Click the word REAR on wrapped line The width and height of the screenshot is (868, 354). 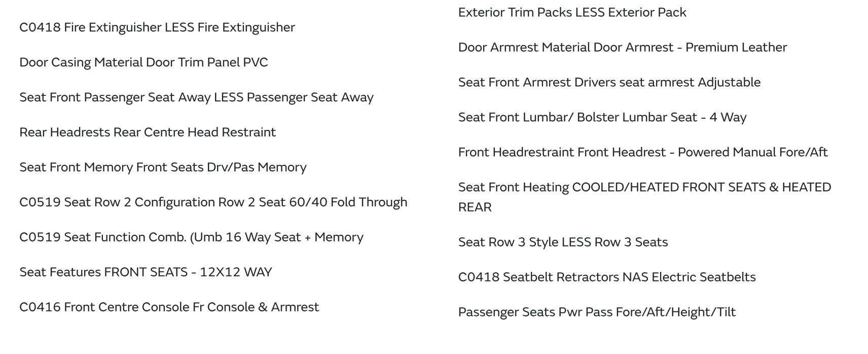[475, 207]
